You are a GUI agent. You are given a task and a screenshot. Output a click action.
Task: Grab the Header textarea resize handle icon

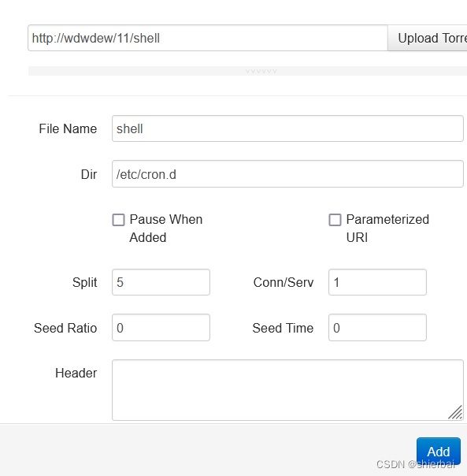[x=455, y=412]
